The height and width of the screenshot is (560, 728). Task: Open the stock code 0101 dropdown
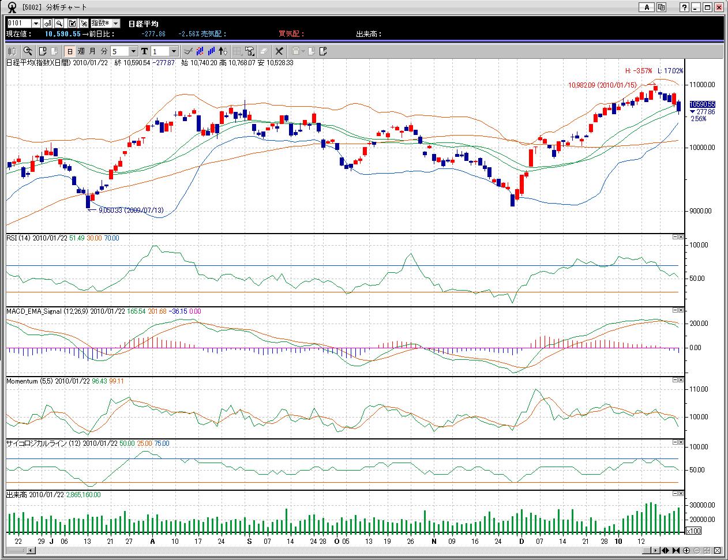point(36,23)
